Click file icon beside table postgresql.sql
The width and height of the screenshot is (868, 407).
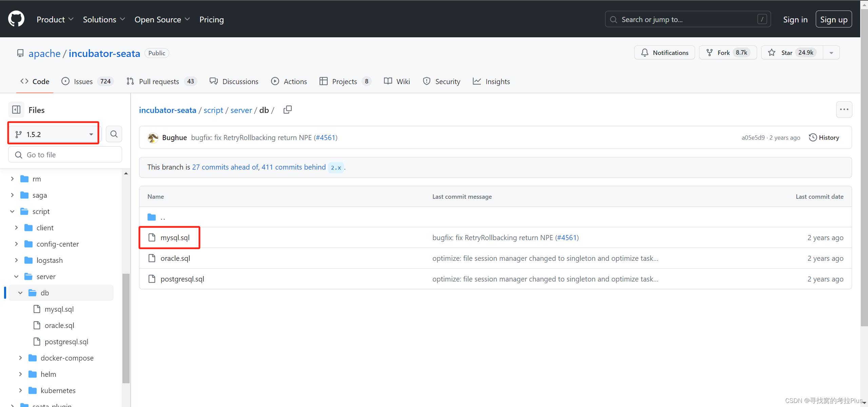[152, 279]
